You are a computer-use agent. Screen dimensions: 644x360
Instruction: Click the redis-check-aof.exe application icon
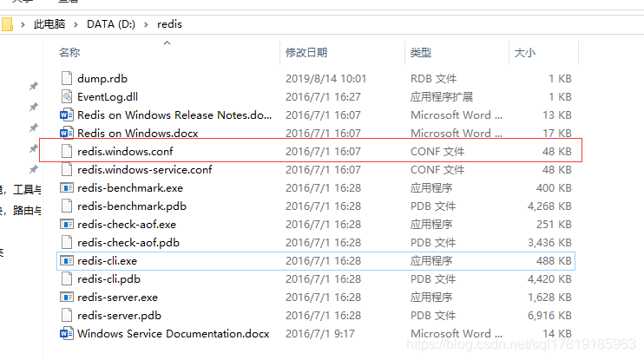[67, 224]
